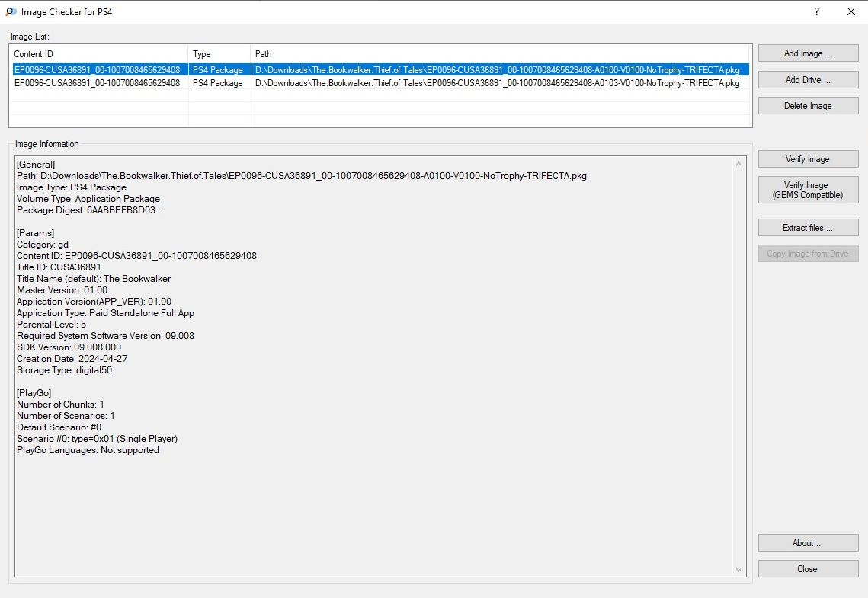Click Content ID line in Params section

pos(136,255)
